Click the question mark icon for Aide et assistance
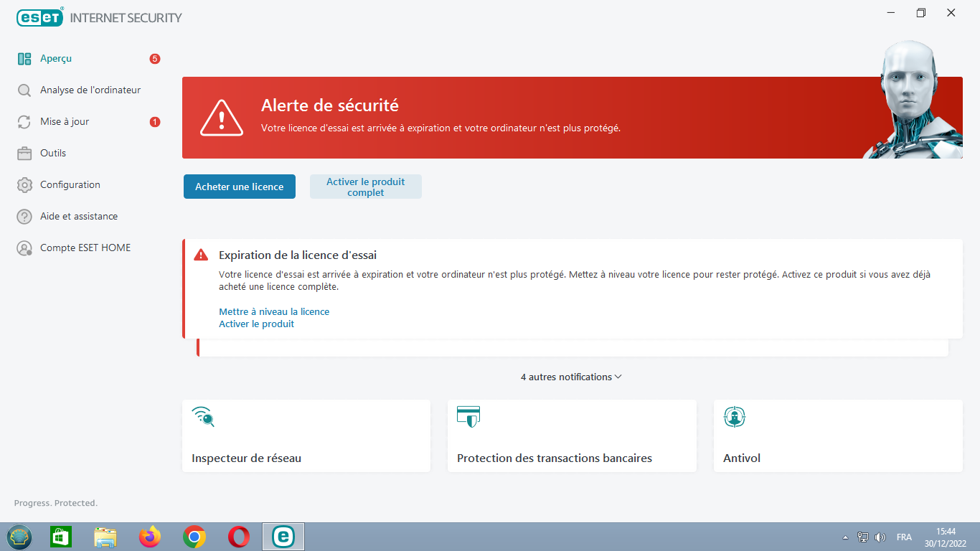The width and height of the screenshot is (980, 551). pyautogui.click(x=24, y=217)
